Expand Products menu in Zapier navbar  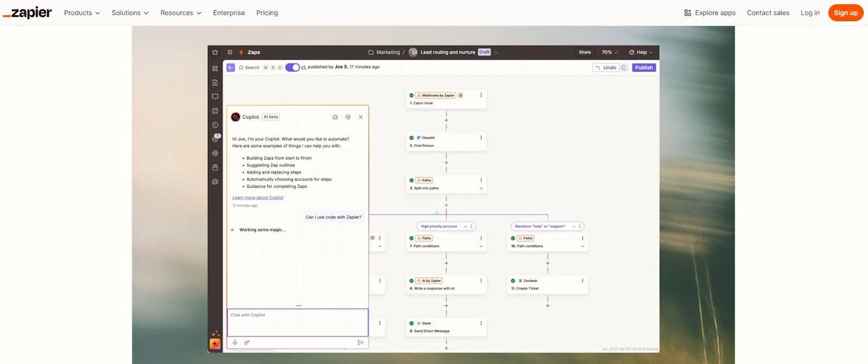click(x=82, y=13)
